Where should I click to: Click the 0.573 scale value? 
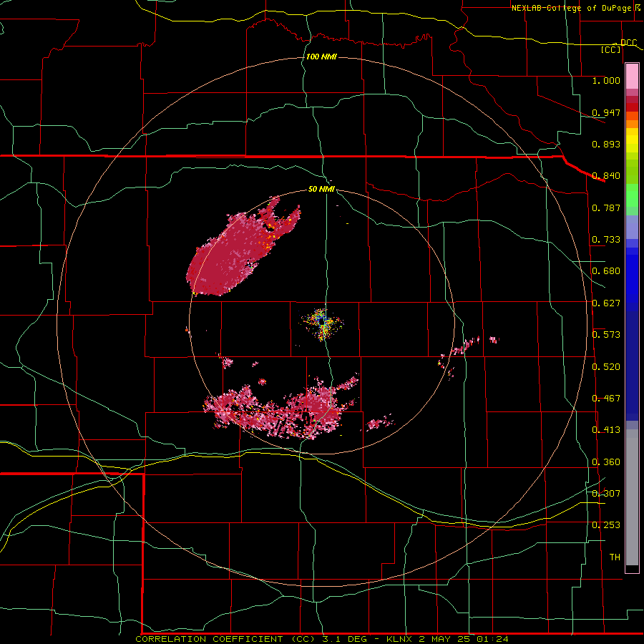[x=606, y=334]
